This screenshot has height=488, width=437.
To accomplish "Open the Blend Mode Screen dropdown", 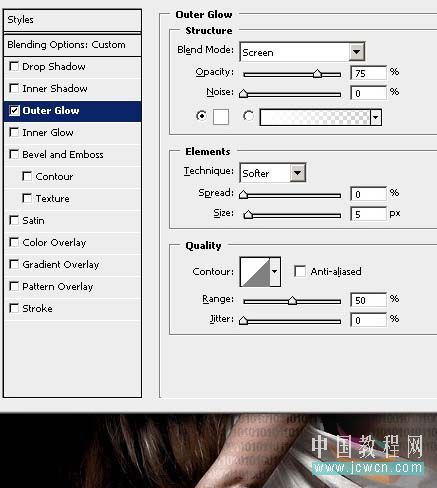I will (x=302, y=52).
